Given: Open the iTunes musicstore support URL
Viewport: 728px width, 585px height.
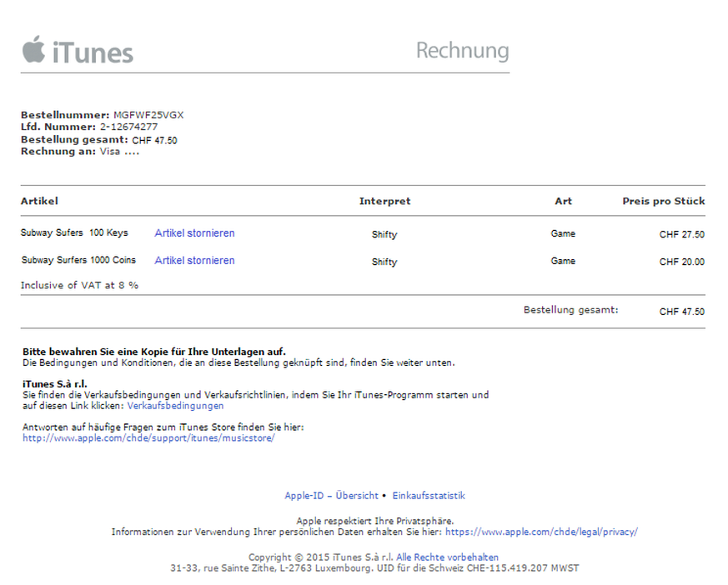Looking at the screenshot, I should [148, 438].
